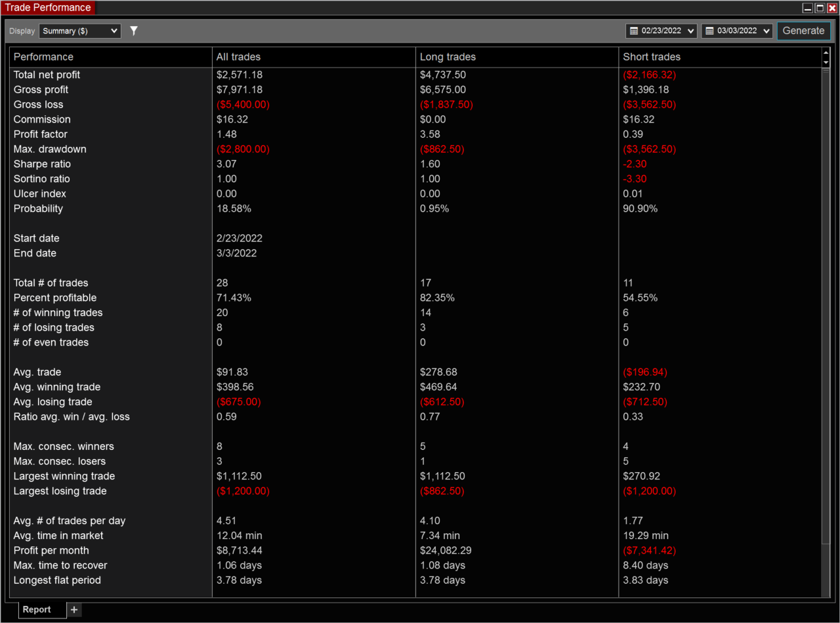
Task: Select the $4,737.50 long net profit value
Action: pyautogui.click(x=443, y=75)
